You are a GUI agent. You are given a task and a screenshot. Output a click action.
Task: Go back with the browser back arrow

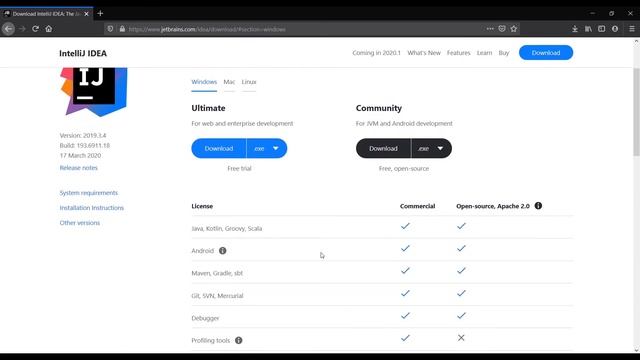(8, 29)
